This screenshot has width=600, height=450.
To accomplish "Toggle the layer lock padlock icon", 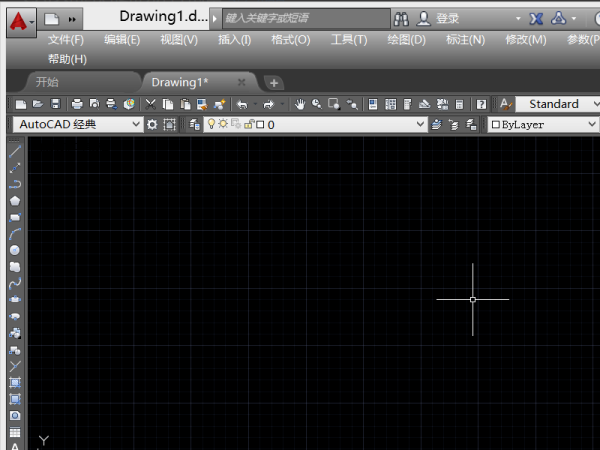I will click(246, 124).
